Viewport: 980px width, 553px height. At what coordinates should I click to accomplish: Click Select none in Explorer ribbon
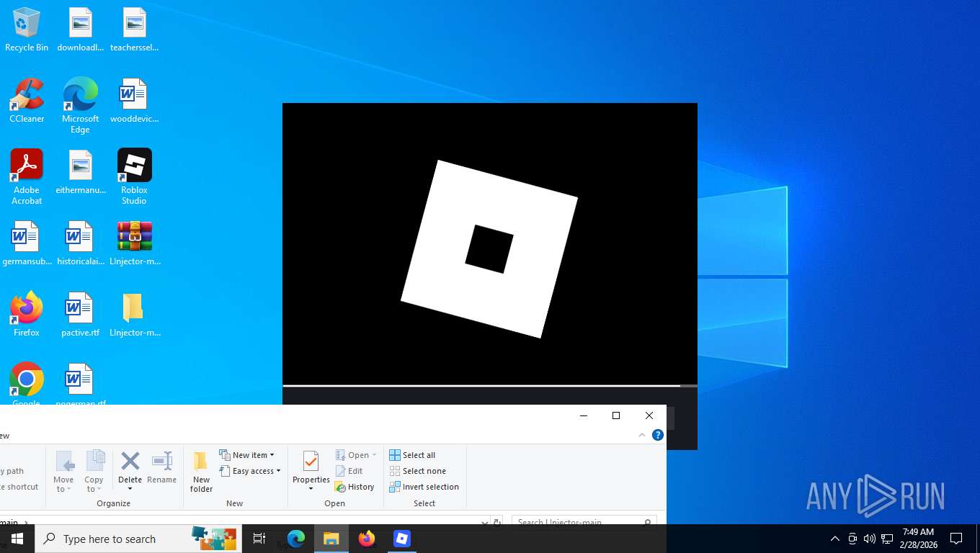coord(417,471)
